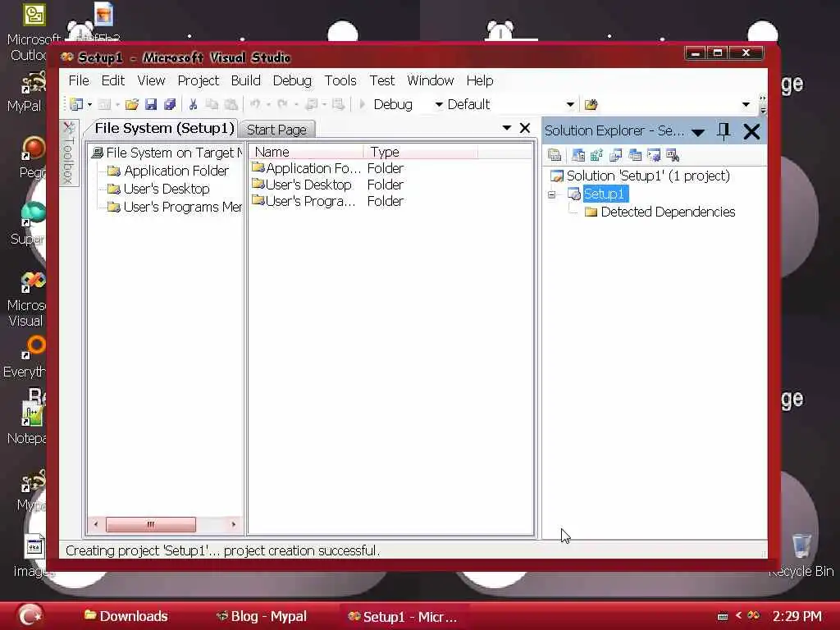This screenshot has width=840, height=630.
Task: Open the Window menu
Action: 430,80
